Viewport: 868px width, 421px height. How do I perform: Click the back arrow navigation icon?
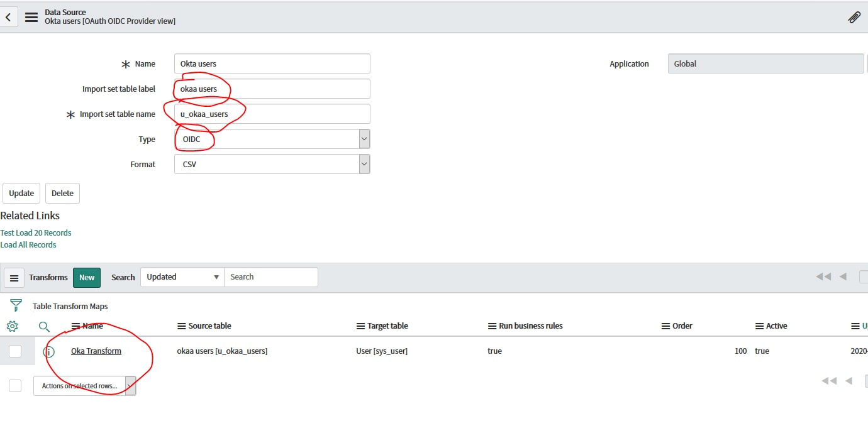coord(7,17)
